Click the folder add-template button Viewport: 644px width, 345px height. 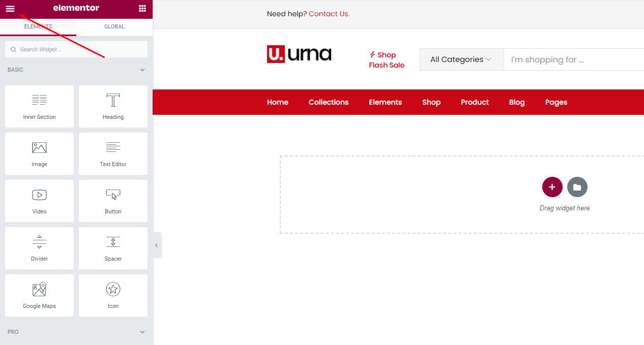coord(577,187)
